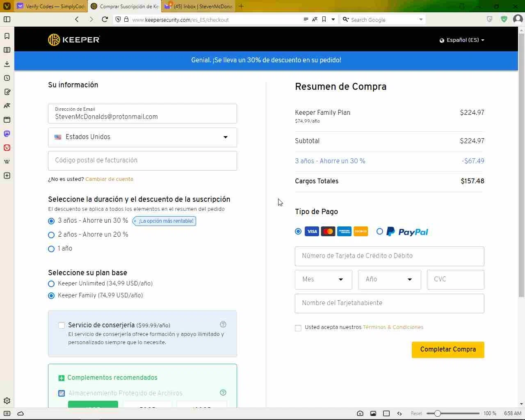Select PayPal payment radio button
Screen dimensions: 525x420
pos(380,231)
